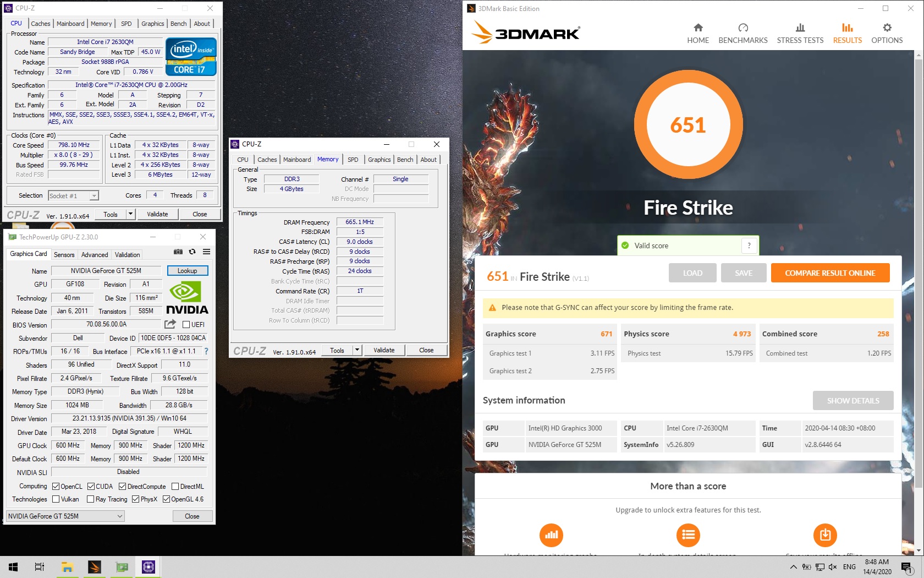Click the Bus Interface question mark in GPU-Z
This screenshot has height=578, width=924.
[x=206, y=351]
